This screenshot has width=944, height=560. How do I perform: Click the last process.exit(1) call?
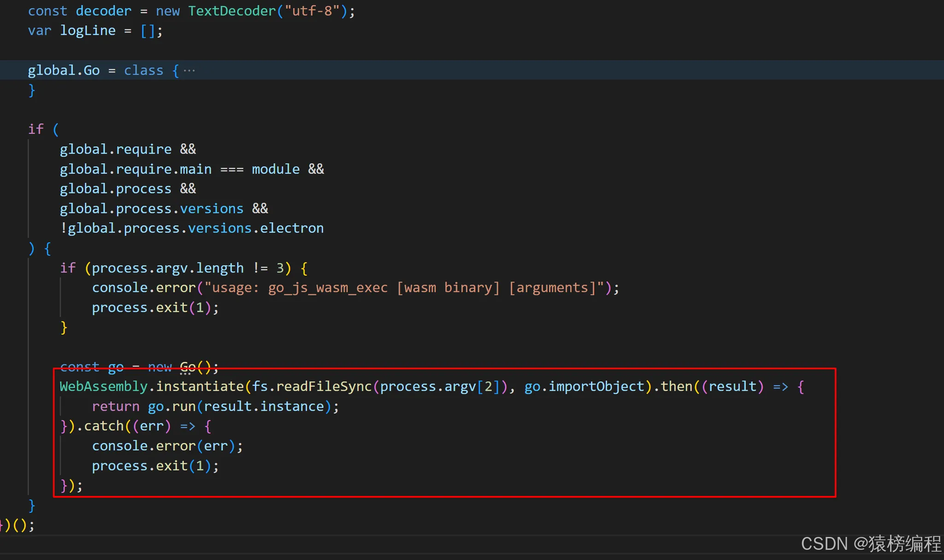coord(154,466)
